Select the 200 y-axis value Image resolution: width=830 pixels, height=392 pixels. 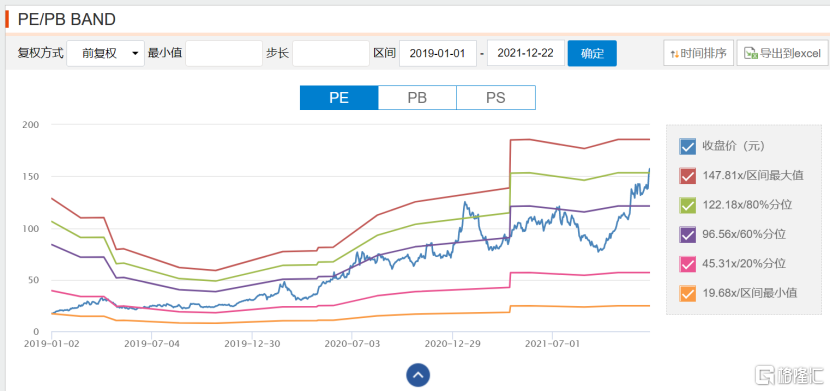pyautogui.click(x=30, y=124)
